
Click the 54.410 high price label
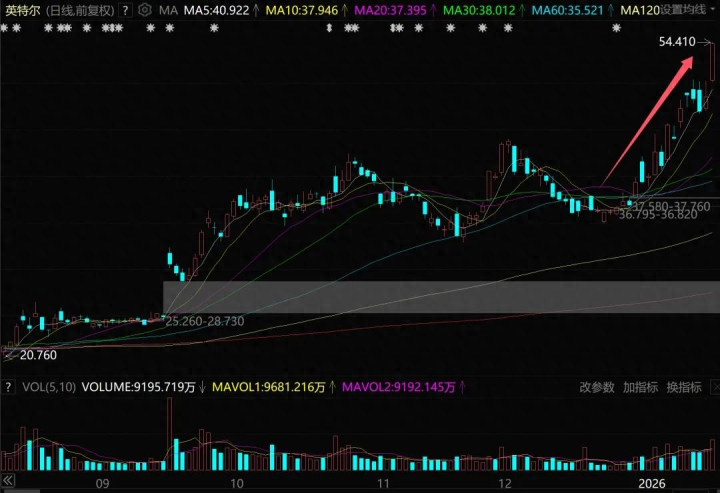[677, 42]
